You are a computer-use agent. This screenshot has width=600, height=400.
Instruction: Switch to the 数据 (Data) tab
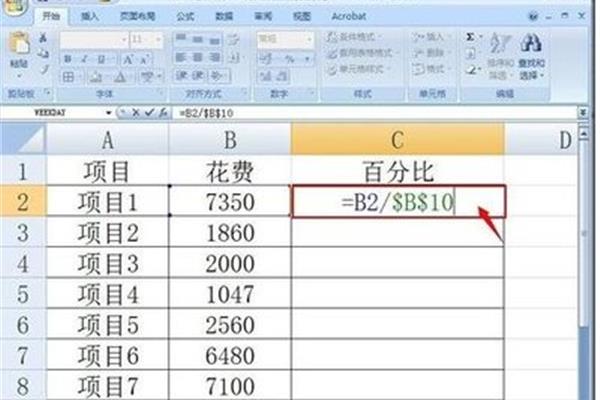224,16
